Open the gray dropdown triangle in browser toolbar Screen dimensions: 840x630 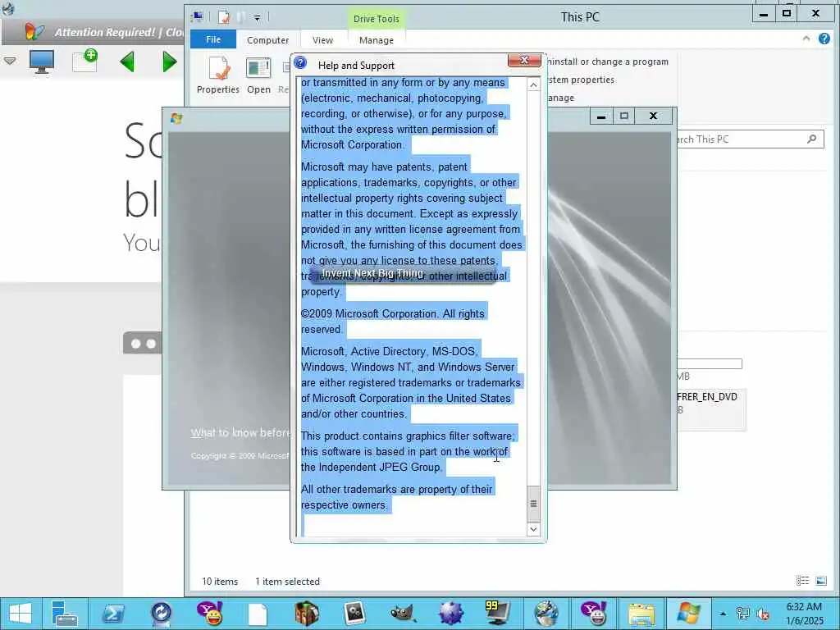pos(10,61)
